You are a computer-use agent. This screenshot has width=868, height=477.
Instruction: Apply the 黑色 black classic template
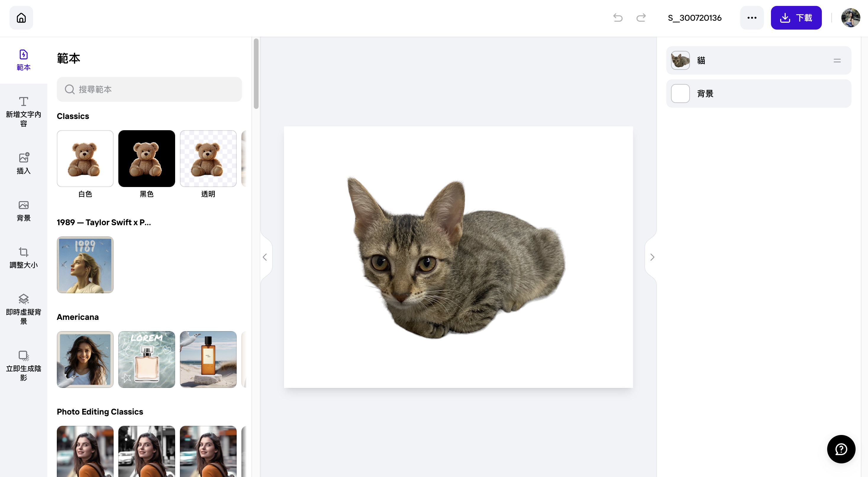pos(146,158)
